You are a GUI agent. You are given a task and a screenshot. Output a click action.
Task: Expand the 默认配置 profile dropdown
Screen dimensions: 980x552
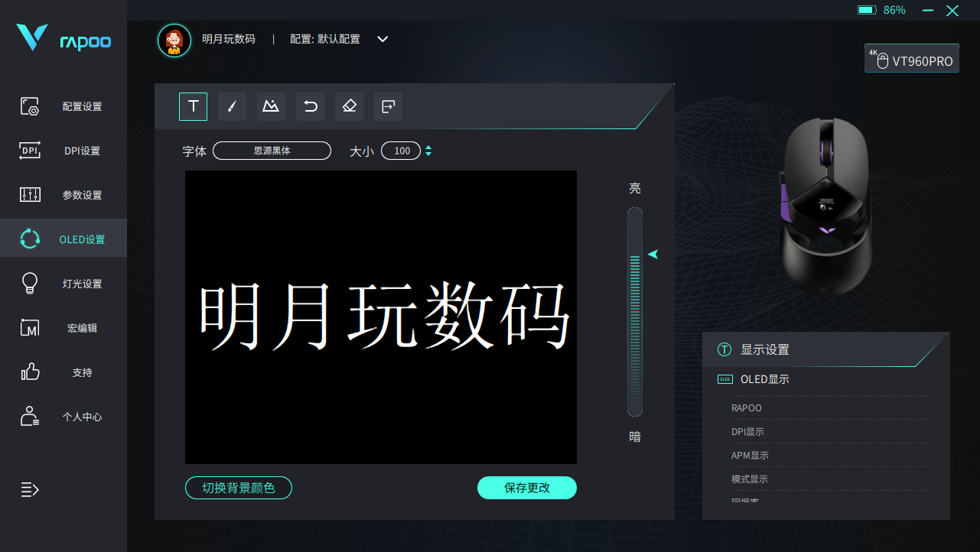coord(383,39)
